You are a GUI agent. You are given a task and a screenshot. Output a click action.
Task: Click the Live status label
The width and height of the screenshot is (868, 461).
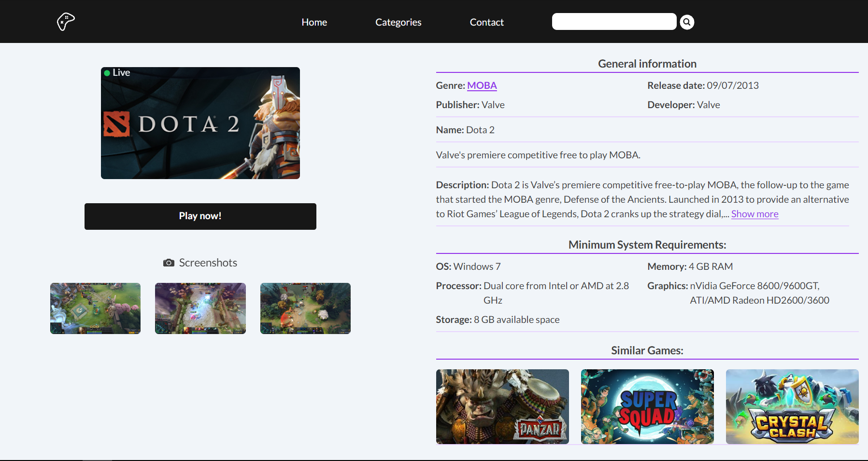117,72
